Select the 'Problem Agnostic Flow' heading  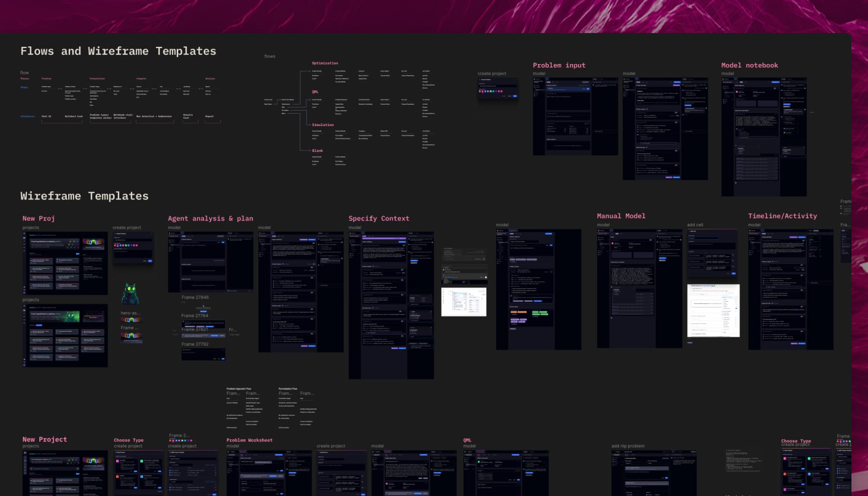click(239, 389)
